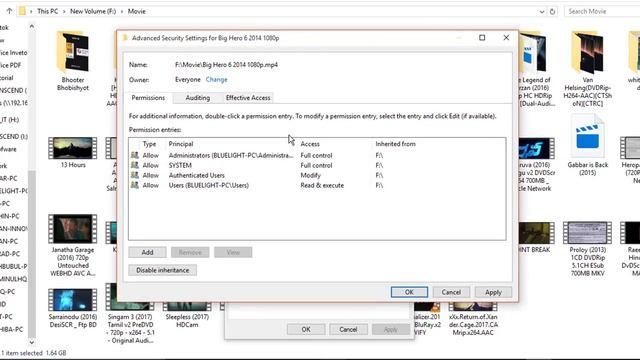Select the Gabbar is Back clapperboard file

click(587, 145)
